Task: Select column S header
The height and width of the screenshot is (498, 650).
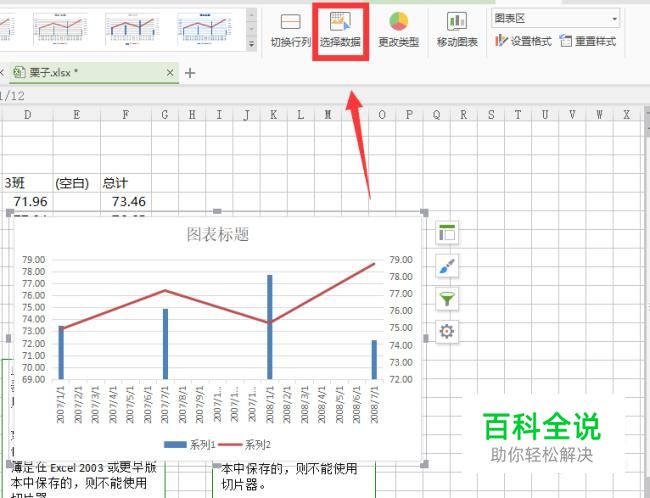Action: point(491,115)
